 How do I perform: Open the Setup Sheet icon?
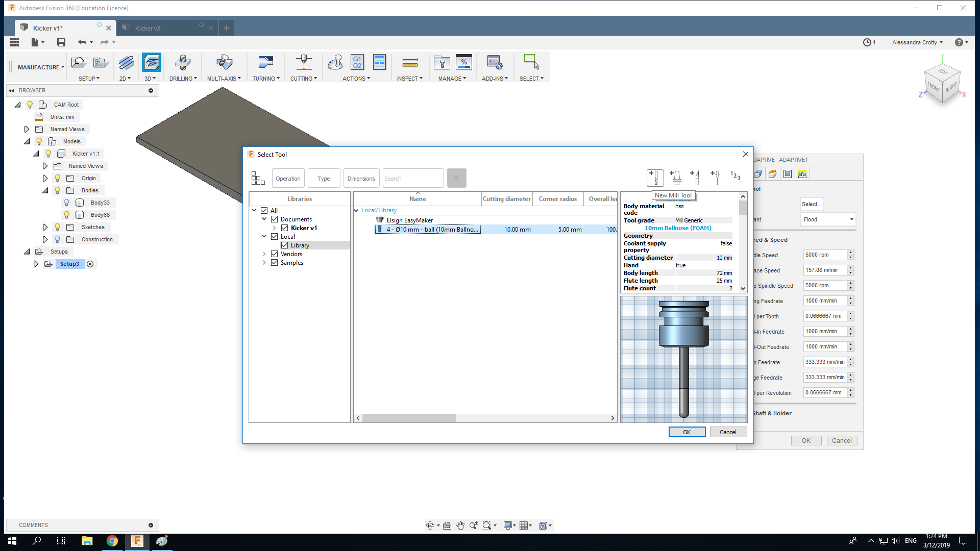[x=379, y=63]
